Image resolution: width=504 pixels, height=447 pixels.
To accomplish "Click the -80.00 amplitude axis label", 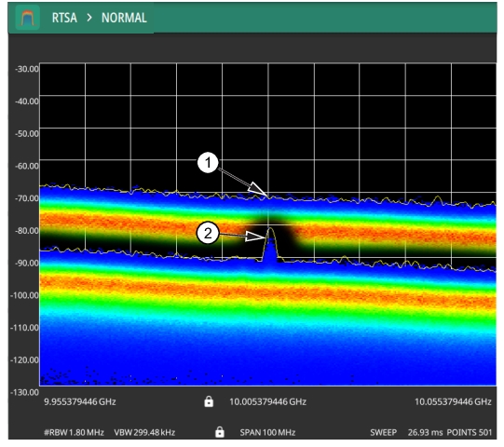I will [x=27, y=230].
